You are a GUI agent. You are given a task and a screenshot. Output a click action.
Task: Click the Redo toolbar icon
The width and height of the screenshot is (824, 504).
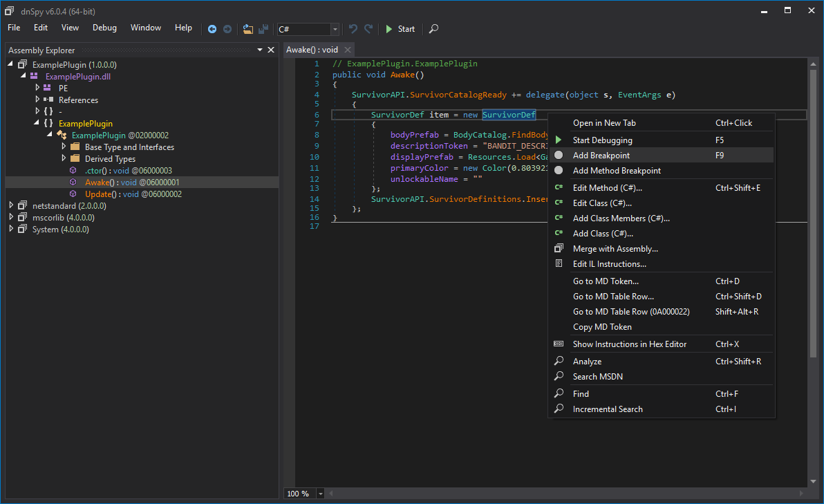click(x=368, y=29)
